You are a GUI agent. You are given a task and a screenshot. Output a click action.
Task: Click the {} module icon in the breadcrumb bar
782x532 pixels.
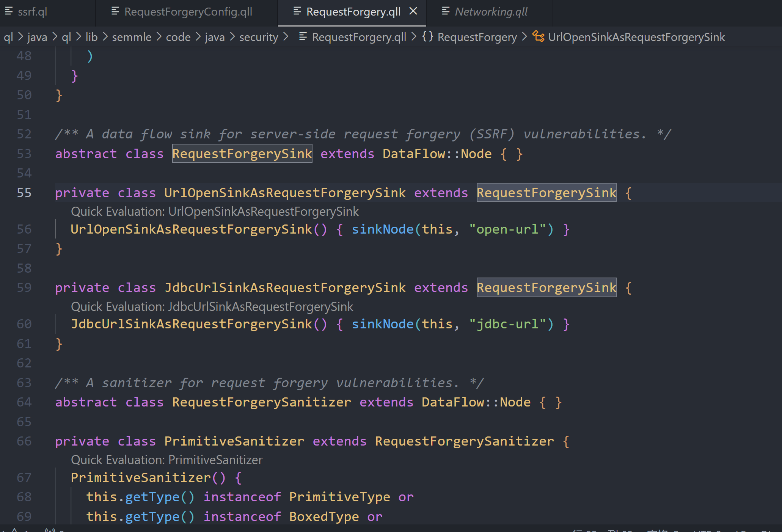click(x=428, y=37)
